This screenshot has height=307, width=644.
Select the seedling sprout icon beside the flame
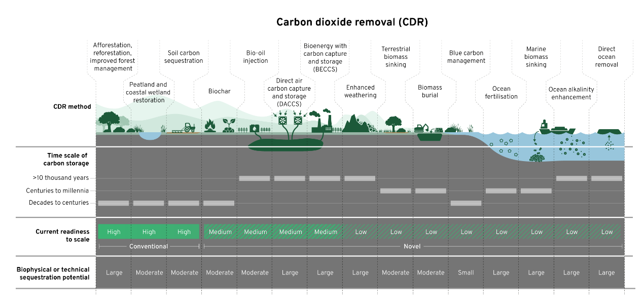coord(228,124)
